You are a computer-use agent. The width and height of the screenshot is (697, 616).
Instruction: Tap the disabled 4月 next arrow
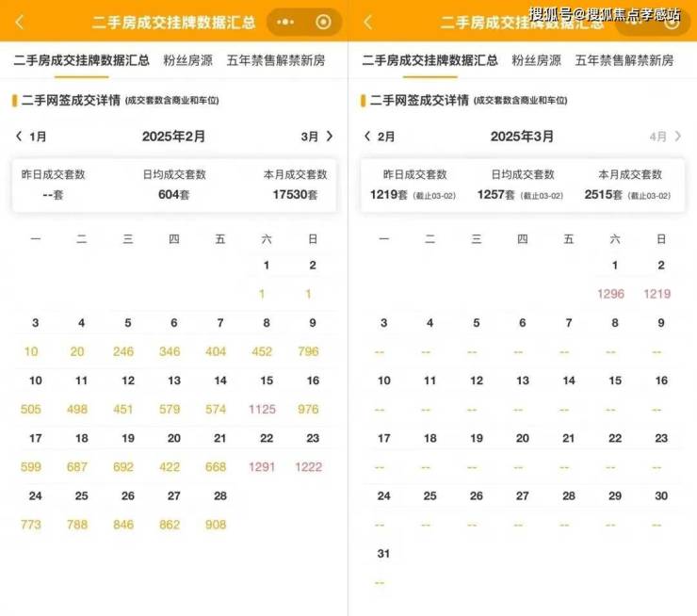(x=677, y=136)
